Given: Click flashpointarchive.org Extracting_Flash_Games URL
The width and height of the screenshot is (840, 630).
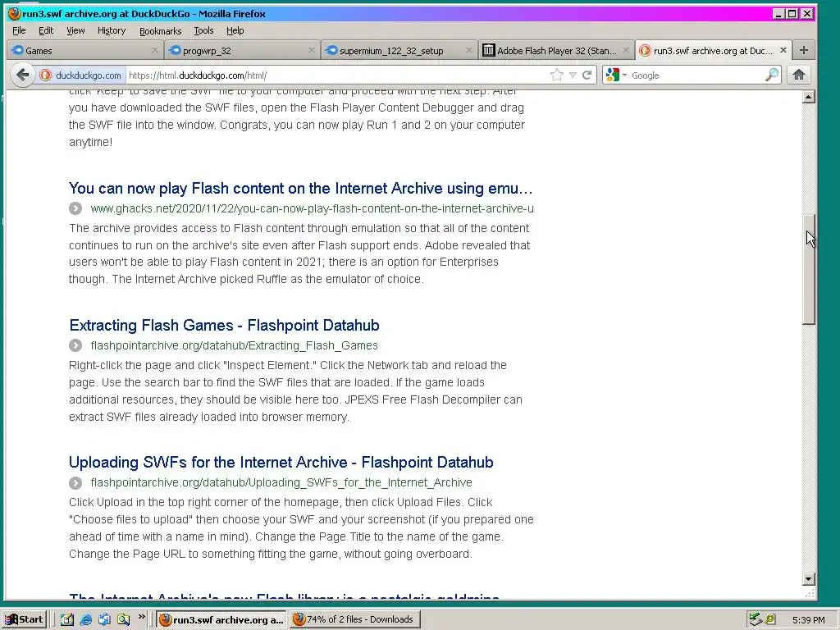Looking at the screenshot, I should pyautogui.click(x=234, y=345).
